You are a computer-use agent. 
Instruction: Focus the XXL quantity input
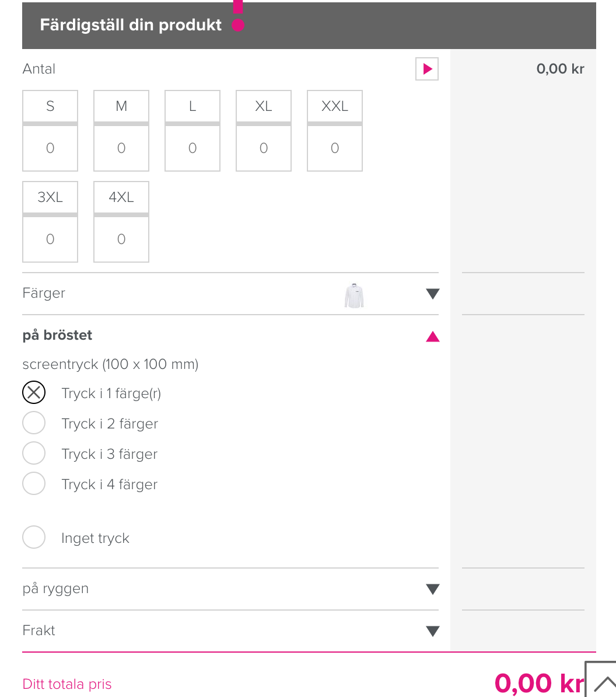point(335,148)
